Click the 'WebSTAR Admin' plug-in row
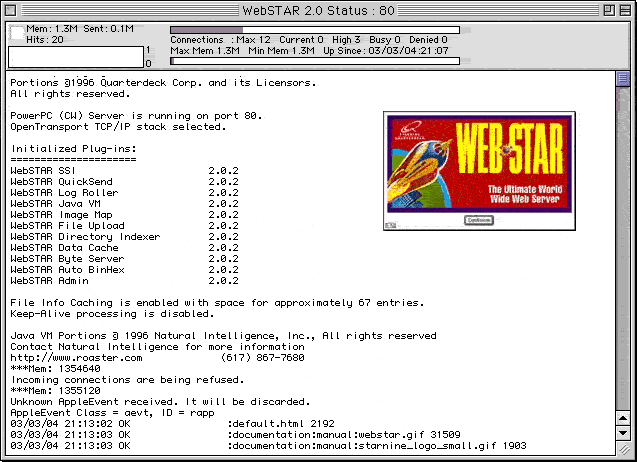 124,280
